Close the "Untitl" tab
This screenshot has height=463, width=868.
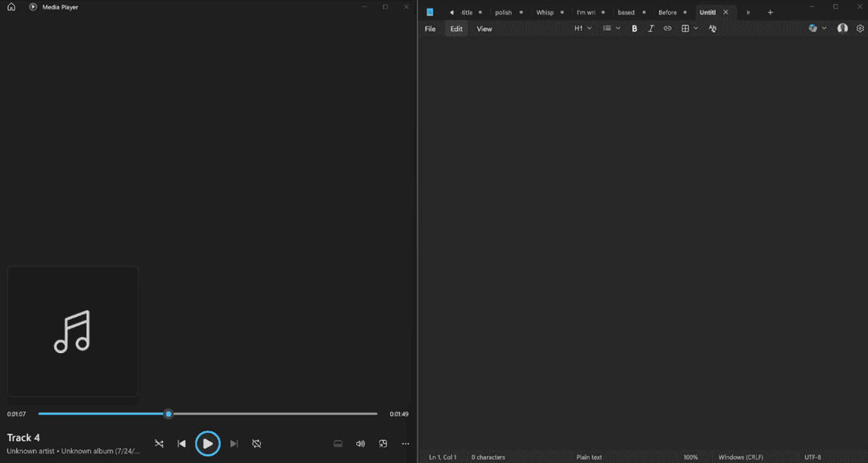(726, 12)
